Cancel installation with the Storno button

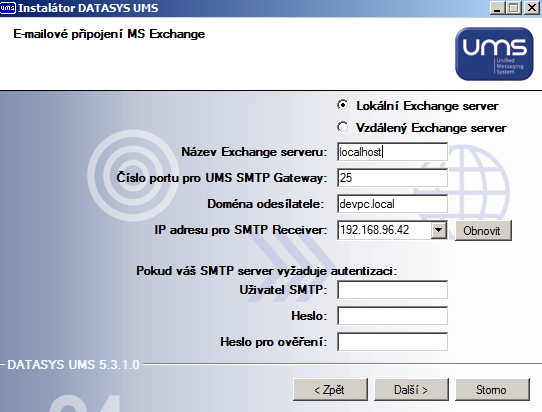pos(492,390)
